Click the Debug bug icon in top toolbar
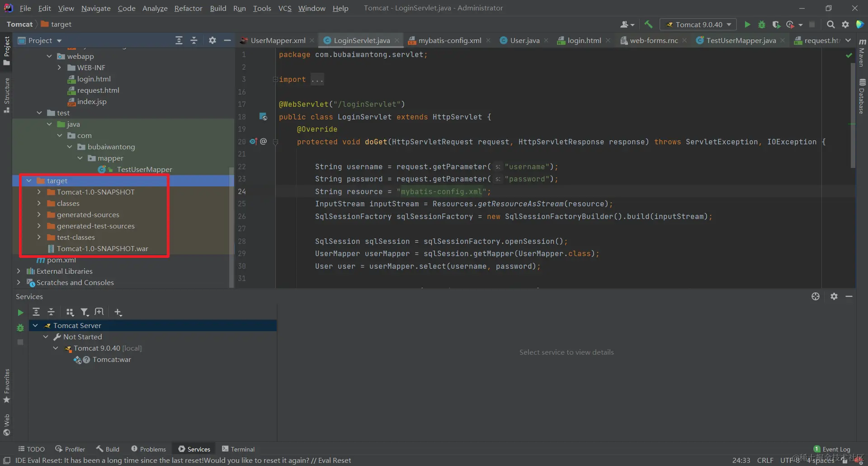Viewport: 868px width, 466px height. pyautogui.click(x=762, y=24)
